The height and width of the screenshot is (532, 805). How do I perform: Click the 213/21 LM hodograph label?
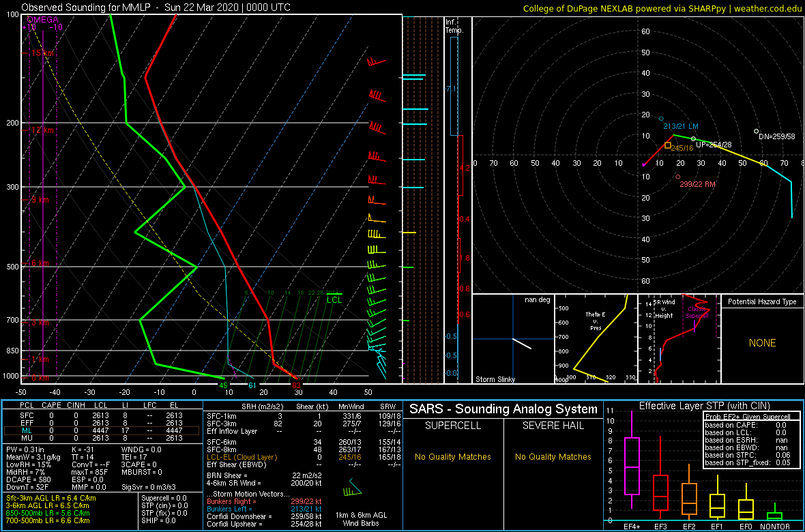[x=681, y=126]
